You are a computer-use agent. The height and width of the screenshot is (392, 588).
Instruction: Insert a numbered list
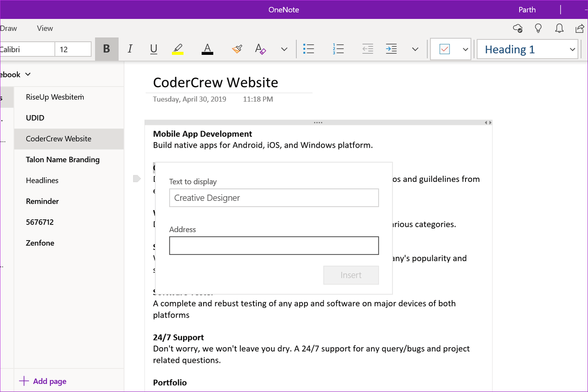point(338,49)
